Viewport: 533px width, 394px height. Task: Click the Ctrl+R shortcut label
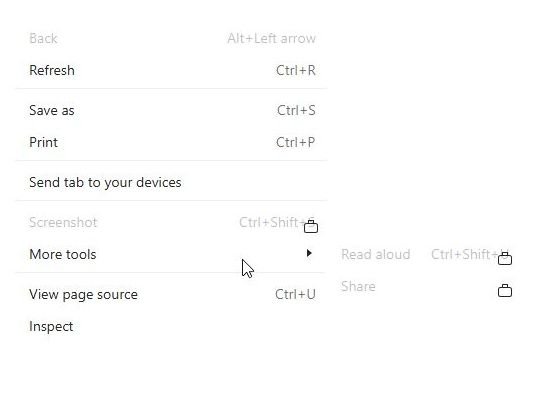[296, 70]
